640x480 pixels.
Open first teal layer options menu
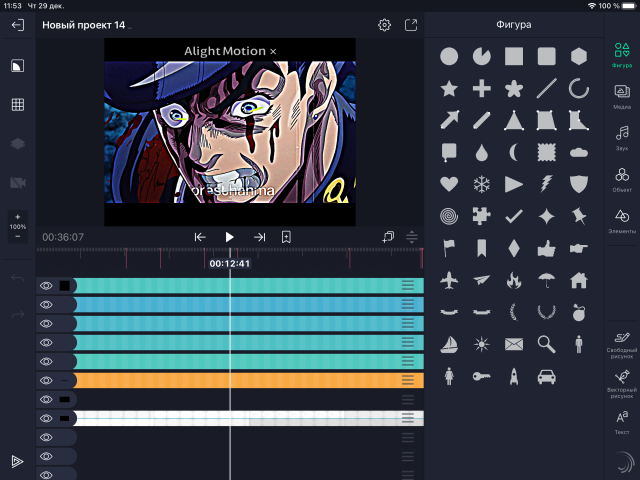coord(408,285)
